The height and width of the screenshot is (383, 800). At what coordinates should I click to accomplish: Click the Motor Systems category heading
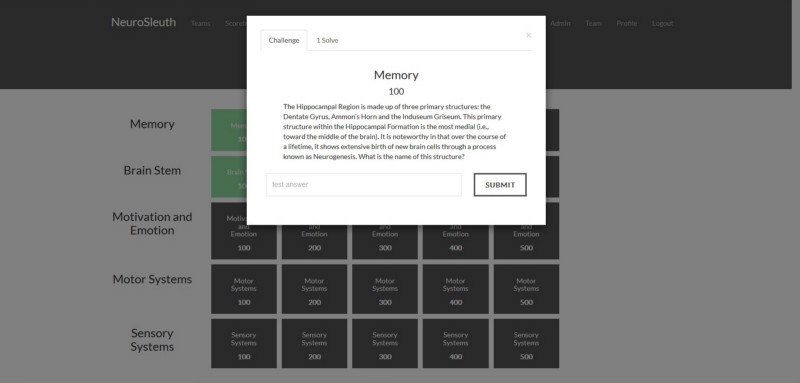[x=152, y=279]
